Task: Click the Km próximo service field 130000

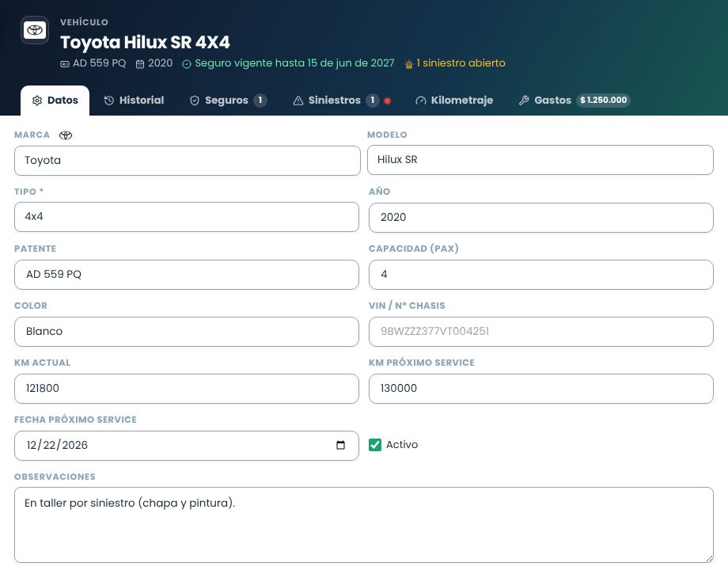Action: (541, 389)
